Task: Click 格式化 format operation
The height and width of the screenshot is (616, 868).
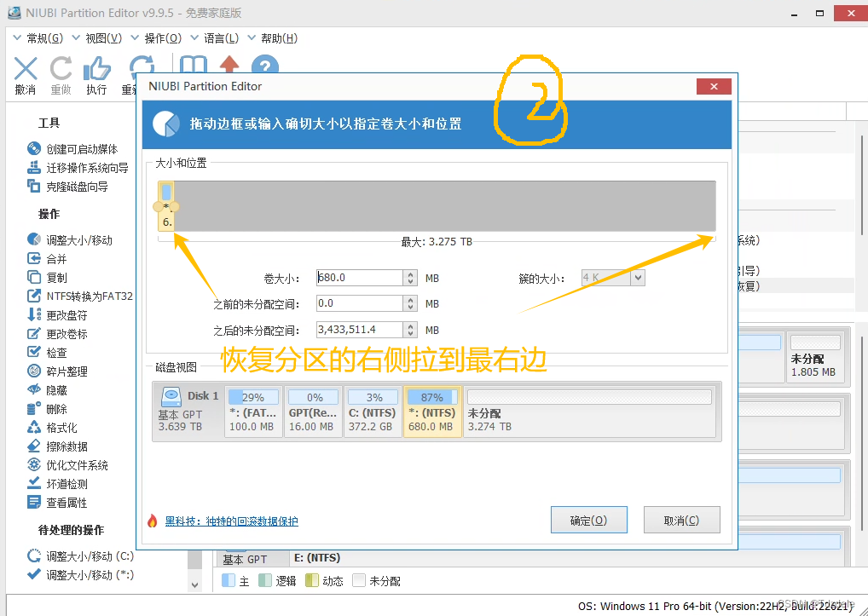Action: (53, 428)
